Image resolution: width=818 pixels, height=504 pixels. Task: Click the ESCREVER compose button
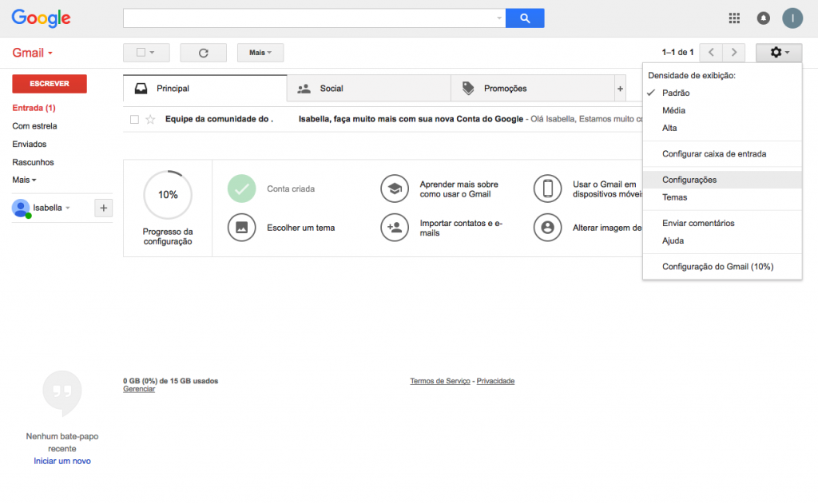click(x=50, y=84)
